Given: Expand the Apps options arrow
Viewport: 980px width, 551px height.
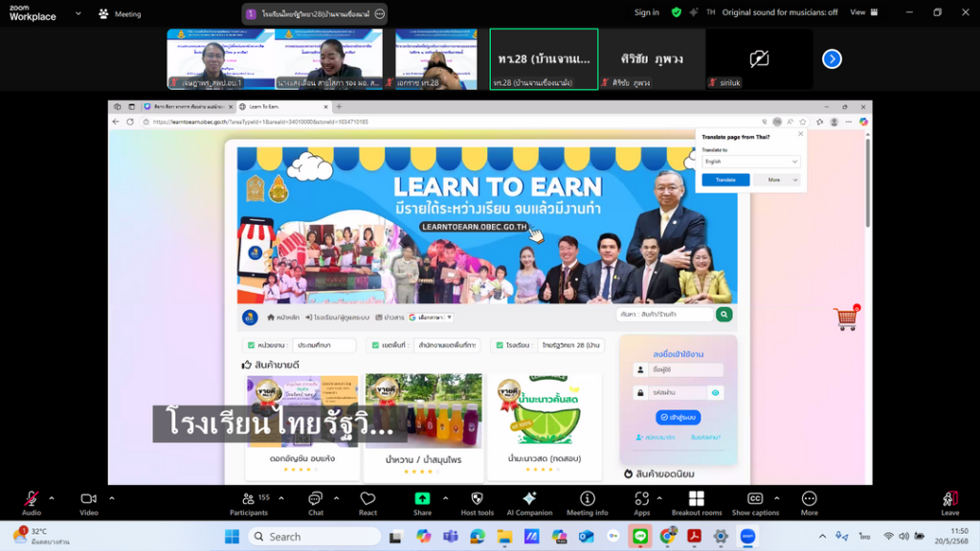Looking at the screenshot, I should point(659,497).
